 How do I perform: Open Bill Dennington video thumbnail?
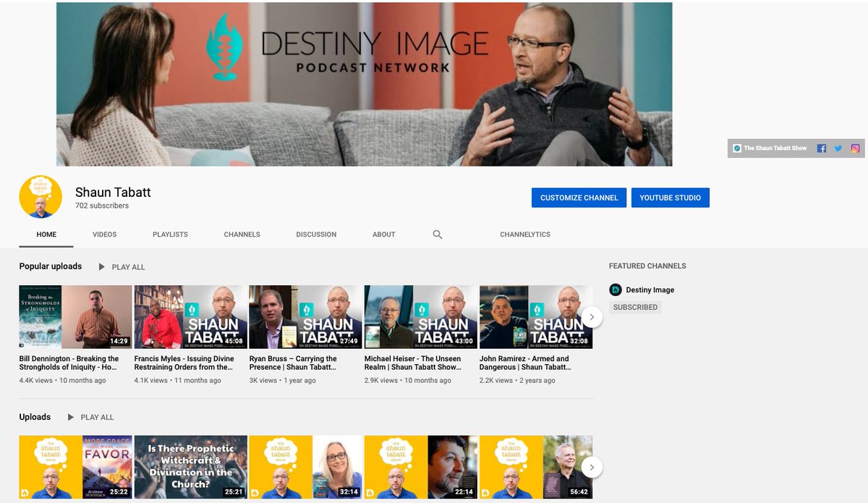75,317
